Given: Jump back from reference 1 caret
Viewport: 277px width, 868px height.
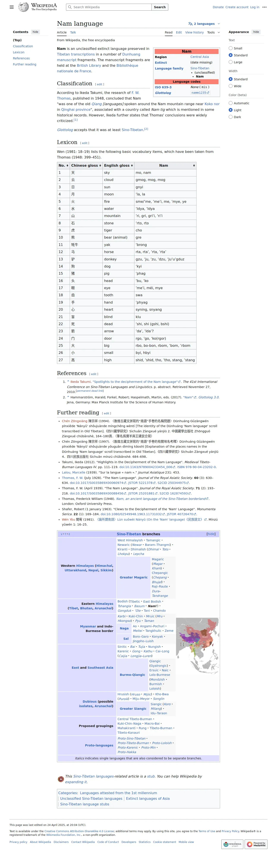Looking at the screenshot, I should (68, 382).
